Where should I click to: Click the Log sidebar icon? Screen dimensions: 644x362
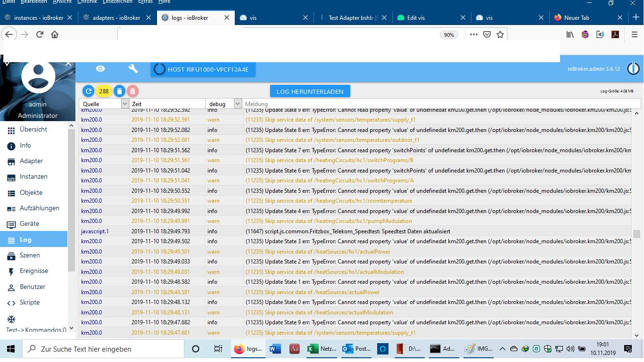point(11,240)
